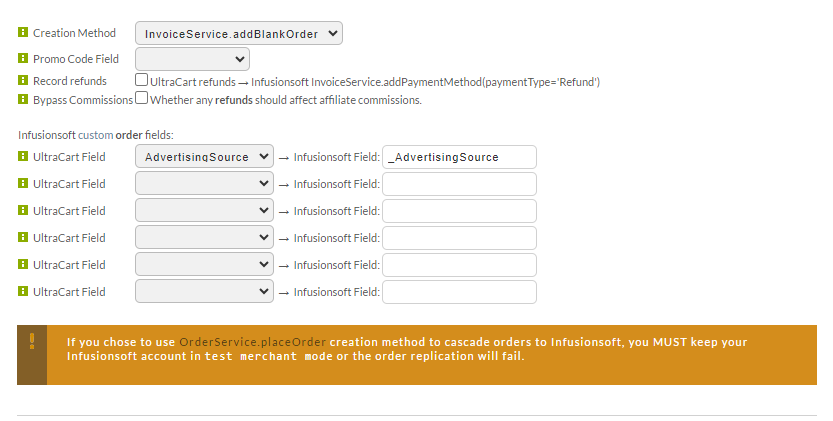Open the AdvertisingSource UltraCart Field dropdown
This screenshot has height=421, width=833.
tap(205, 156)
